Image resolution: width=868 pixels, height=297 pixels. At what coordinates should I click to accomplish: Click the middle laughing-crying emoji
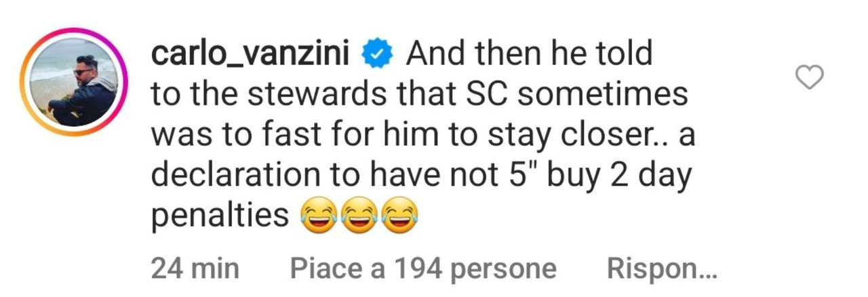[359, 217]
